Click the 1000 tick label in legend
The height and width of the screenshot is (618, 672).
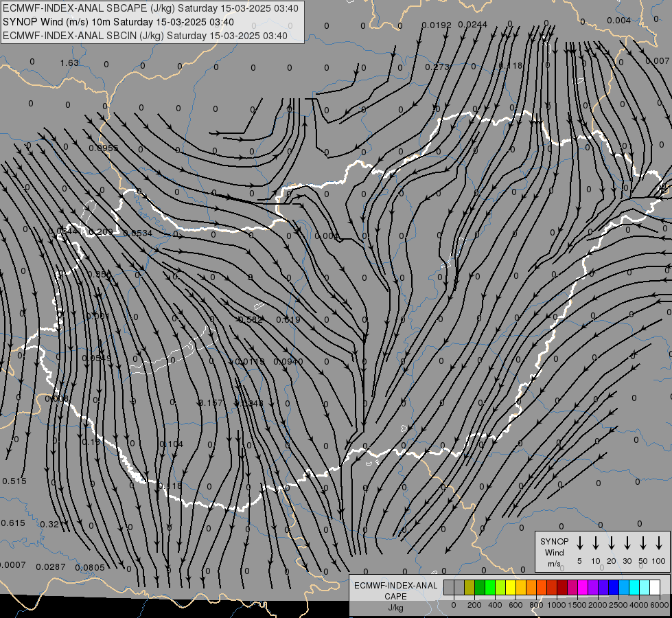click(x=556, y=605)
